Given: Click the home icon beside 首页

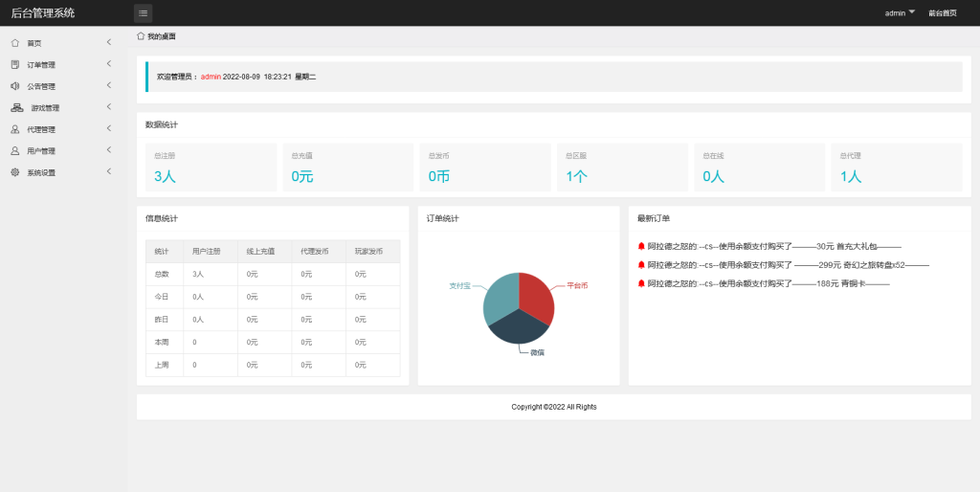Looking at the screenshot, I should click(x=15, y=43).
